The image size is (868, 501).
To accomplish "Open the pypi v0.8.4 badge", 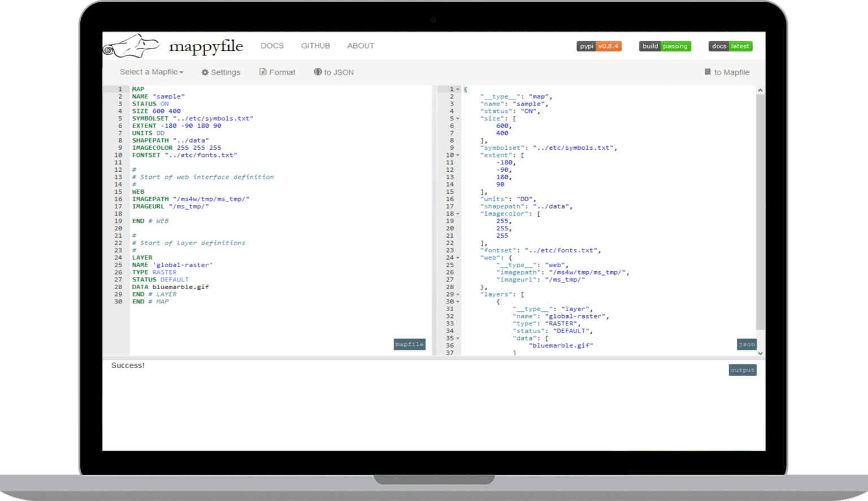I will click(599, 46).
